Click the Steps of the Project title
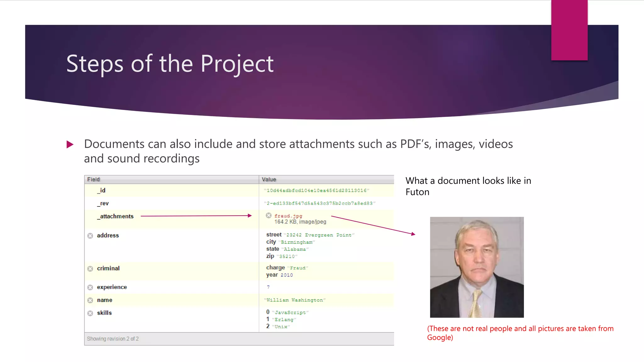 170,64
